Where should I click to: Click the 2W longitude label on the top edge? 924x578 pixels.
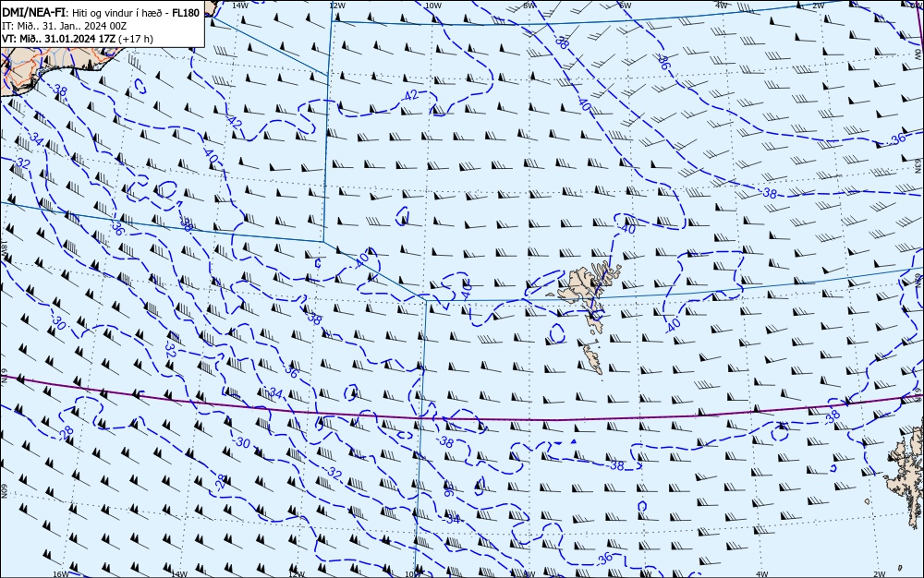[x=818, y=6]
